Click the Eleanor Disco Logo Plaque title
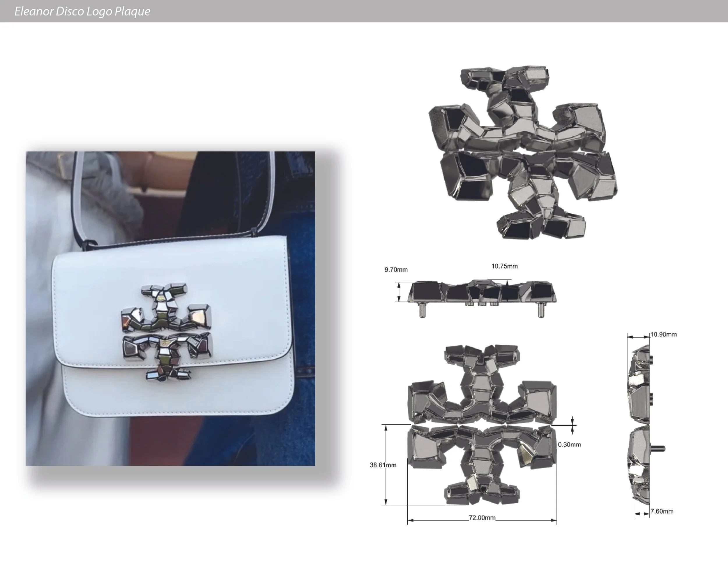 coord(82,11)
